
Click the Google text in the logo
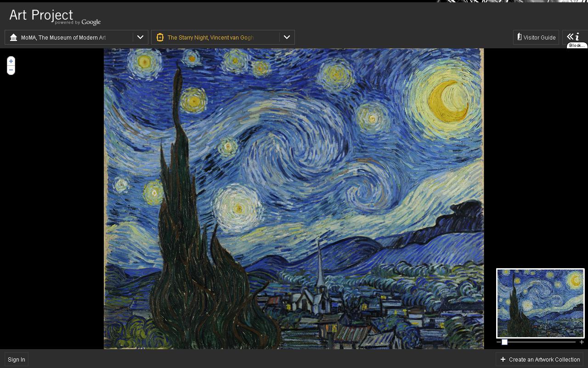click(x=91, y=22)
